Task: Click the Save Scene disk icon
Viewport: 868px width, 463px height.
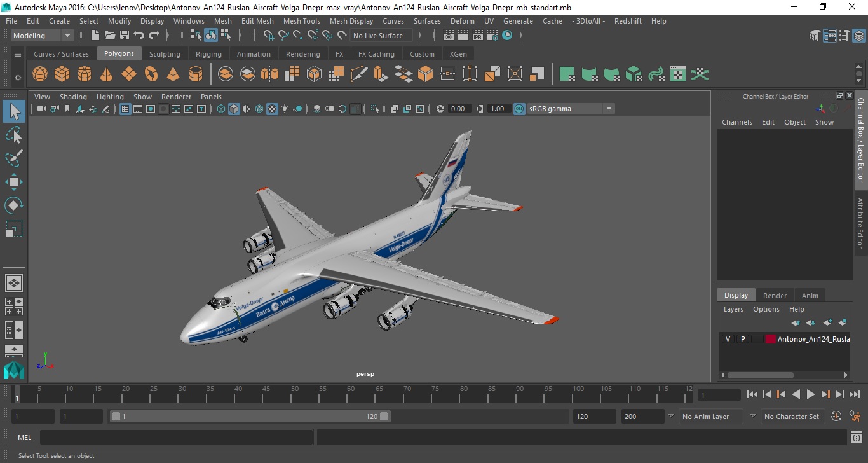Action: (x=125, y=36)
